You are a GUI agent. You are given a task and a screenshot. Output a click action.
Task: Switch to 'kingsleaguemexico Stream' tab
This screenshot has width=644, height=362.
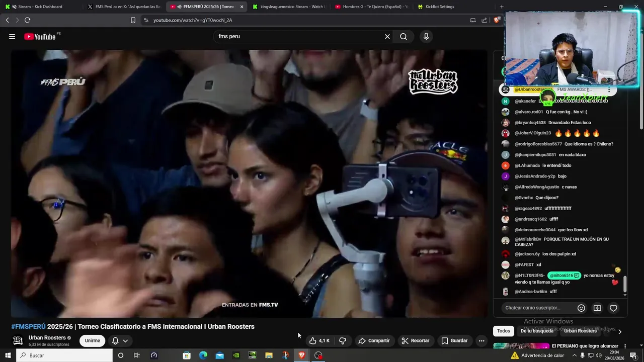click(289, 7)
